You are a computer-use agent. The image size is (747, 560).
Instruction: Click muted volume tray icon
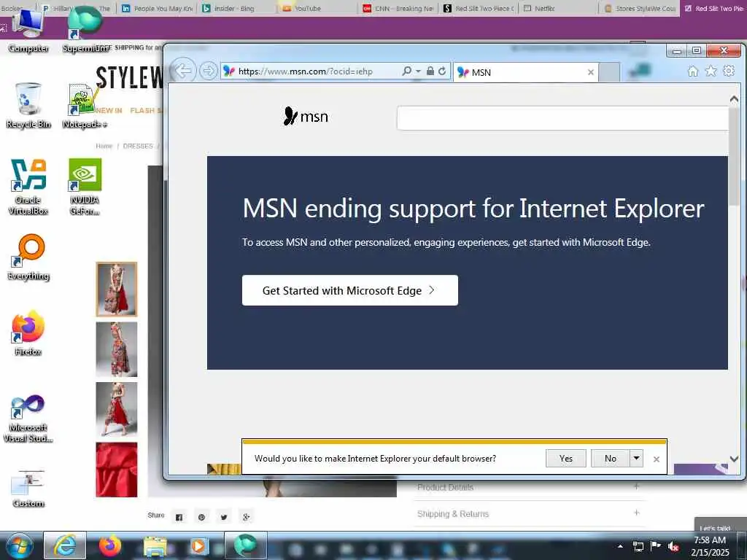coord(673,547)
